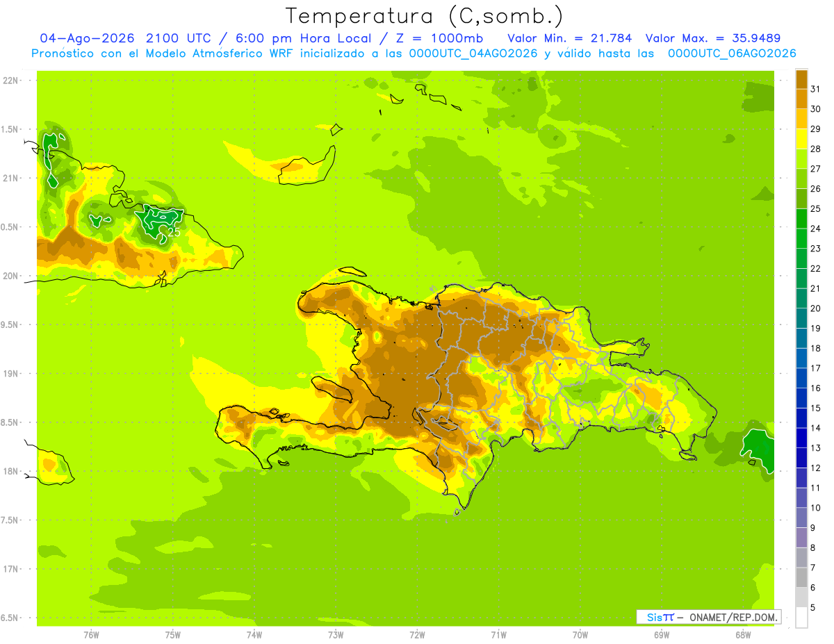834x644 pixels.
Task: Pick the orange swatch between 30 and 31
Action: [801, 99]
